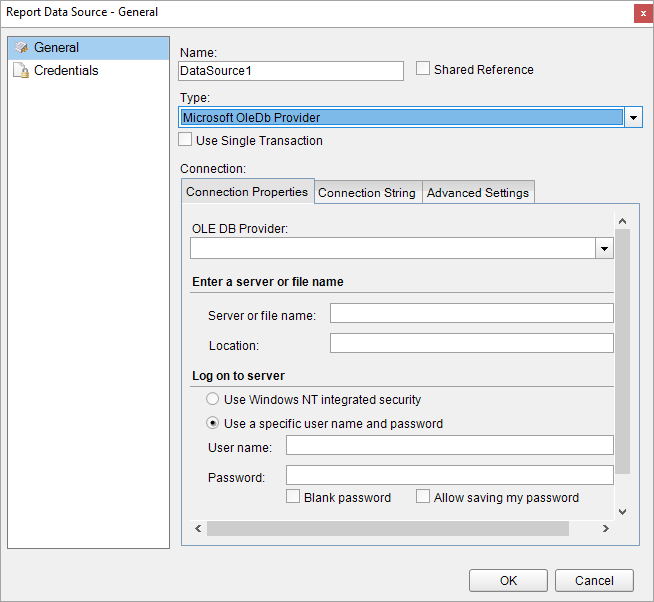Switch to the Connection String tab
This screenshot has width=654, height=602.
[x=367, y=193]
